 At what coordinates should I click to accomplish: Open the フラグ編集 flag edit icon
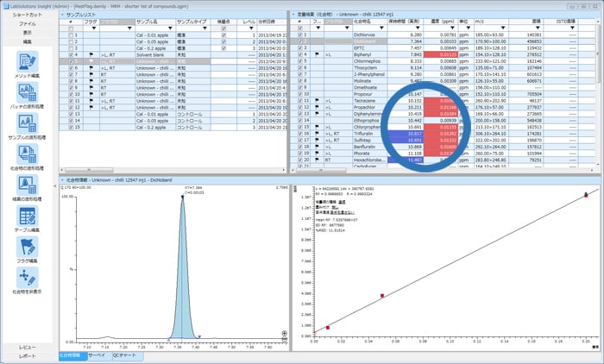coord(27,247)
